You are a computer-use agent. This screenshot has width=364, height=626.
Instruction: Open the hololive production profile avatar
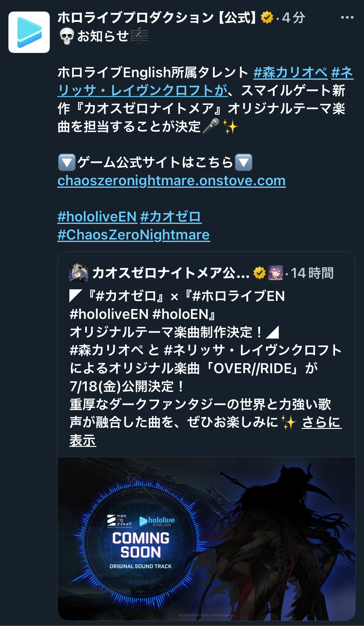[29, 32]
